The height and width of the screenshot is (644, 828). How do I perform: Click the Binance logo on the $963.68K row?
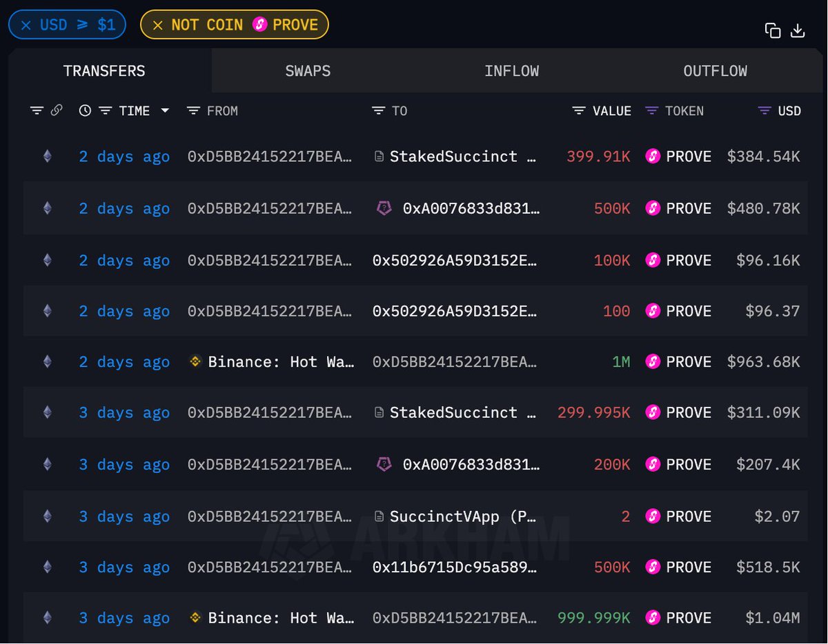click(195, 362)
